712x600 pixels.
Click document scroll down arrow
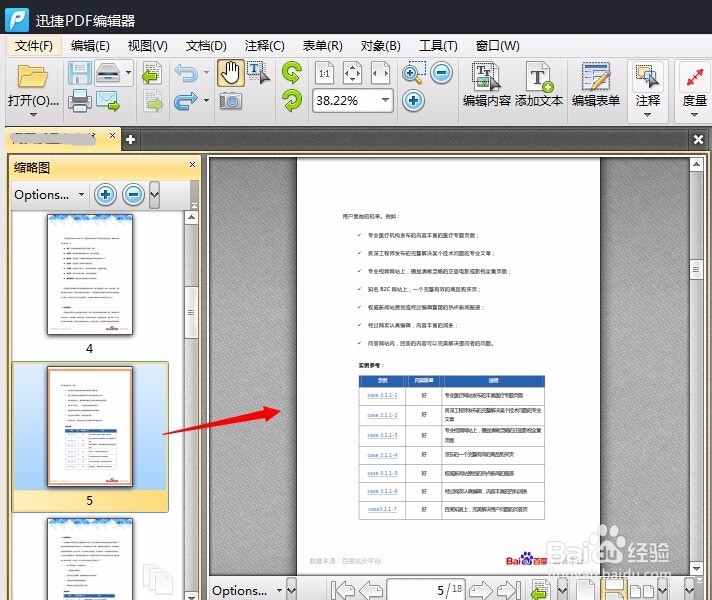coord(696,568)
